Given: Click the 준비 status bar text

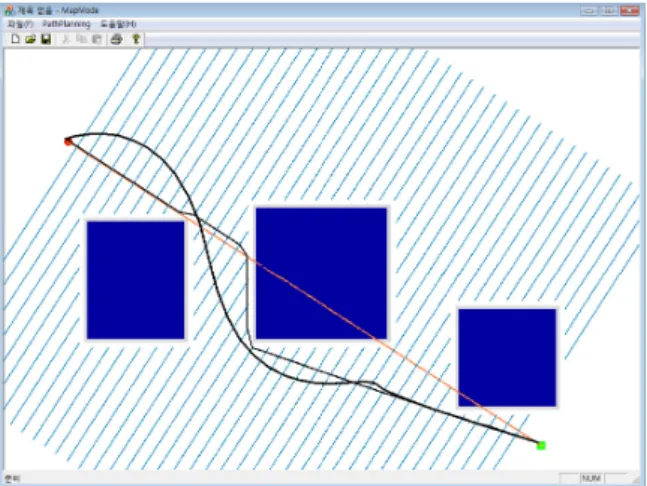Looking at the screenshot, I should 12,479.
